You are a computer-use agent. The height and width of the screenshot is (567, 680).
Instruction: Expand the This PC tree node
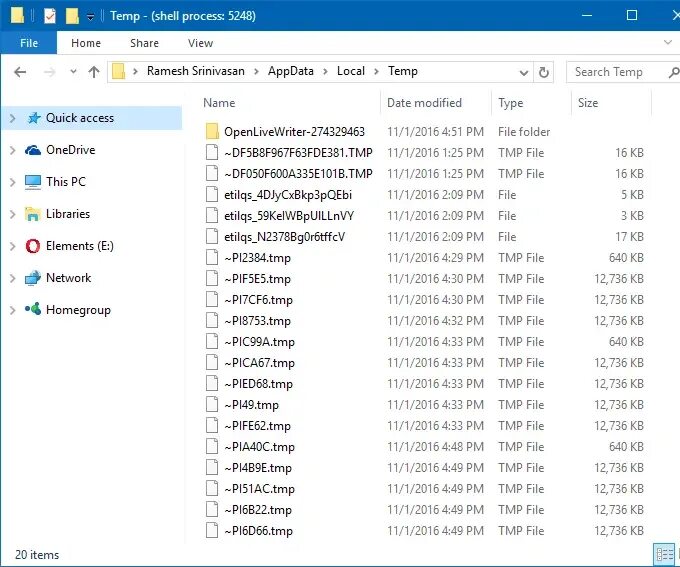pos(13,182)
